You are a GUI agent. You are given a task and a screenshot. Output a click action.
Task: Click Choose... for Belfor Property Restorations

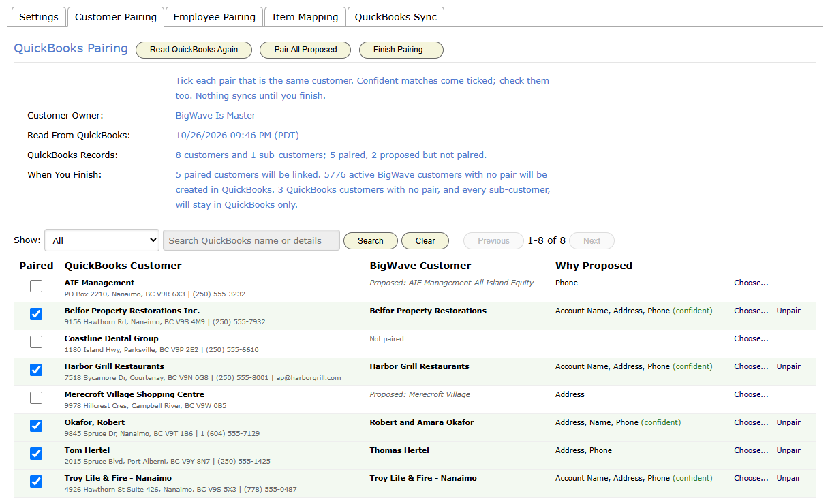click(751, 311)
